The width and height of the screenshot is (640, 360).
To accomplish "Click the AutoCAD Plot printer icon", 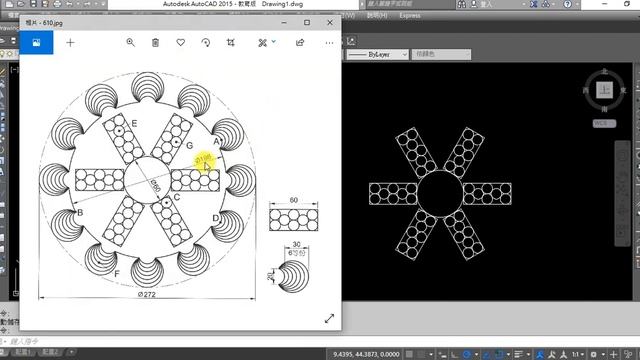I will 57,4.
